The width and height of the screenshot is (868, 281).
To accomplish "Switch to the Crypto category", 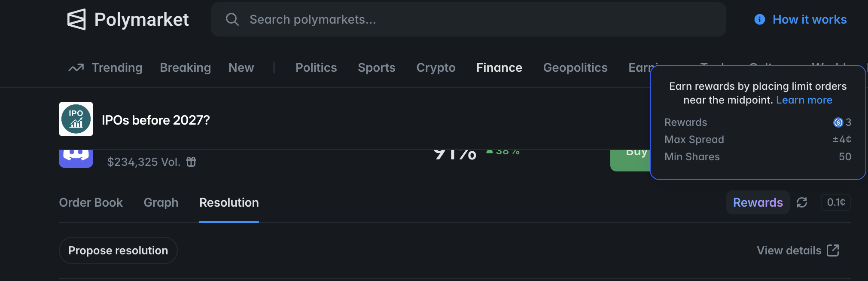I will coord(436,67).
